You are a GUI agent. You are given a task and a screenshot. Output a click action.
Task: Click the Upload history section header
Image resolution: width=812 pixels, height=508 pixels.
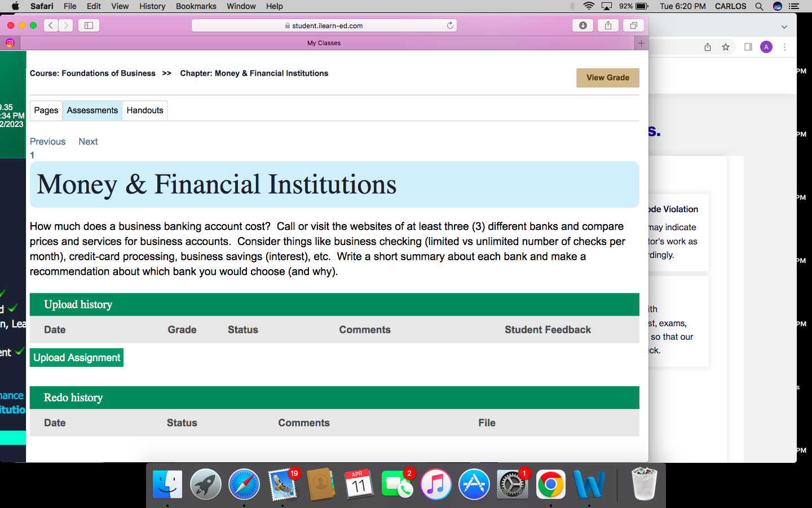point(334,305)
